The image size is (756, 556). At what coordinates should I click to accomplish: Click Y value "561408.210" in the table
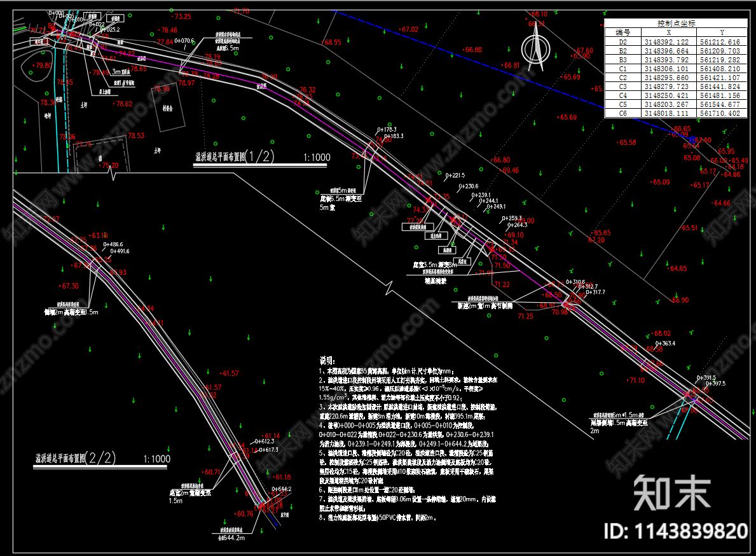coord(720,69)
